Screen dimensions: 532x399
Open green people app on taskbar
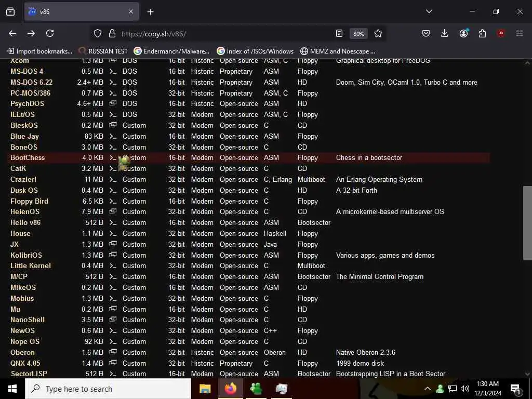(256, 389)
